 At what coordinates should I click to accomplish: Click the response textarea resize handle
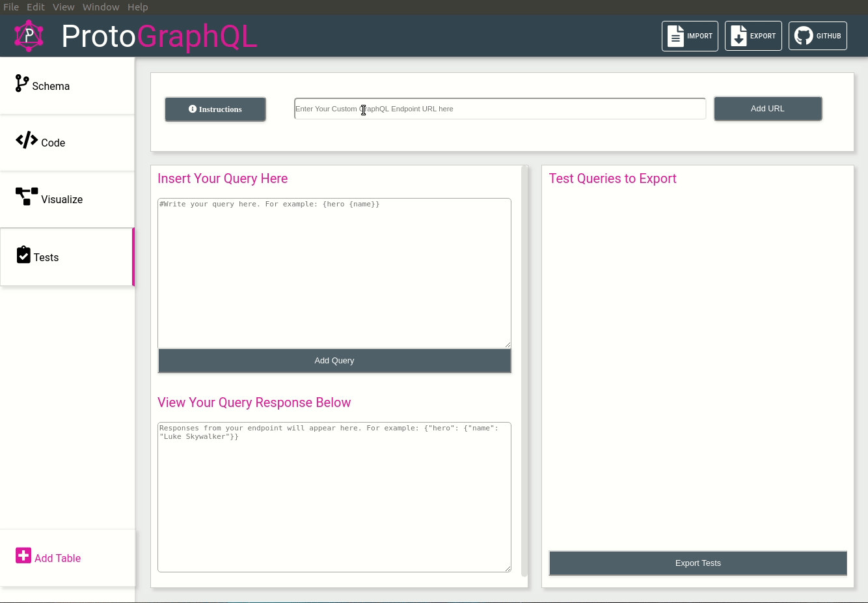pos(508,568)
